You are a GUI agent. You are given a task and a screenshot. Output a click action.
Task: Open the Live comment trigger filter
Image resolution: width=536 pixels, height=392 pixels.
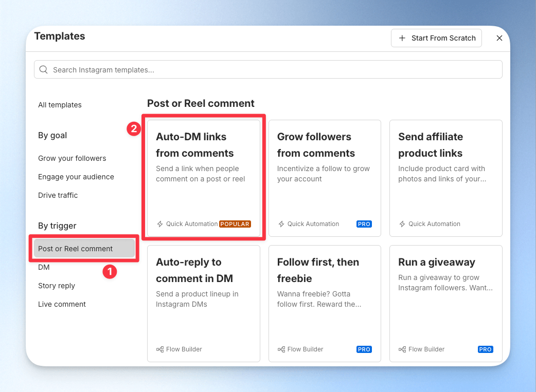coord(62,304)
